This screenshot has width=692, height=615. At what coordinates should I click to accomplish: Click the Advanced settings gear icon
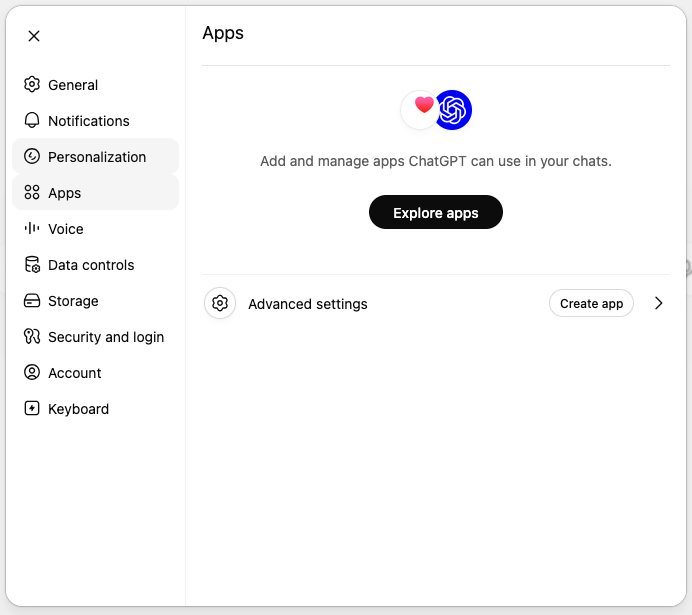point(220,303)
